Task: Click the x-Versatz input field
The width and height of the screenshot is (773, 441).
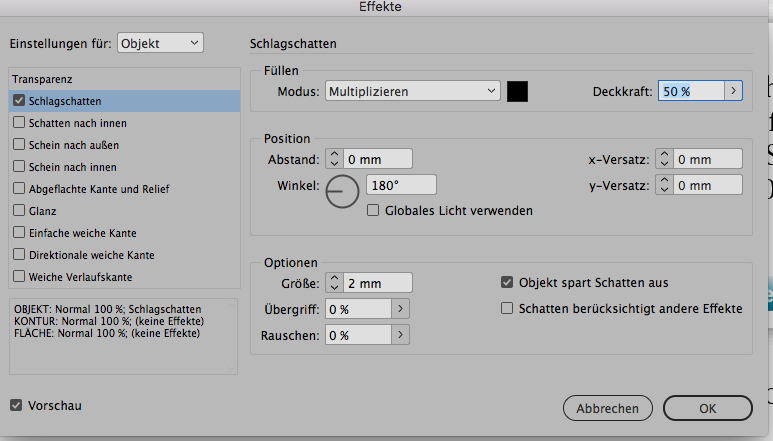Action: coord(705,159)
